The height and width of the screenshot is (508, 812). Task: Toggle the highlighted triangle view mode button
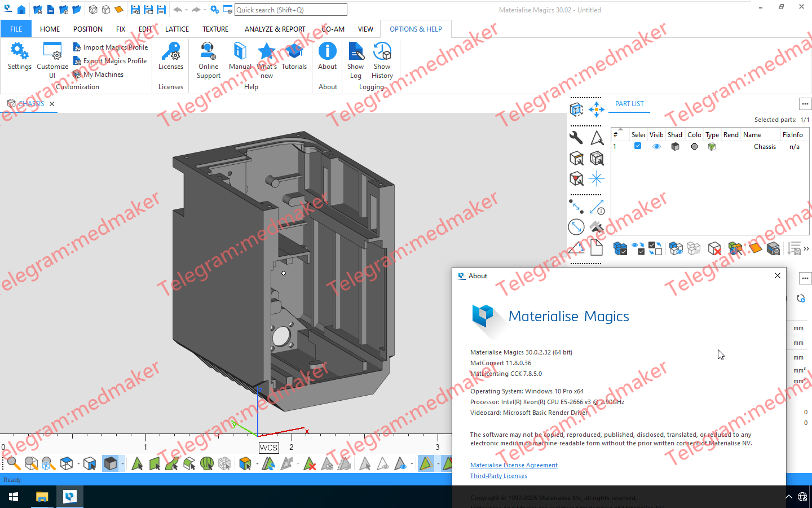[426, 464]
